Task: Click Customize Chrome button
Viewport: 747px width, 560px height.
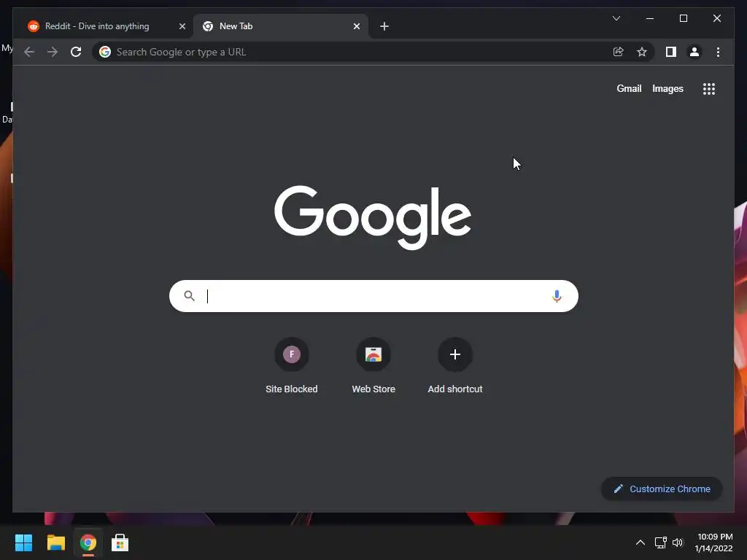Action: click(x=662, y=489)
